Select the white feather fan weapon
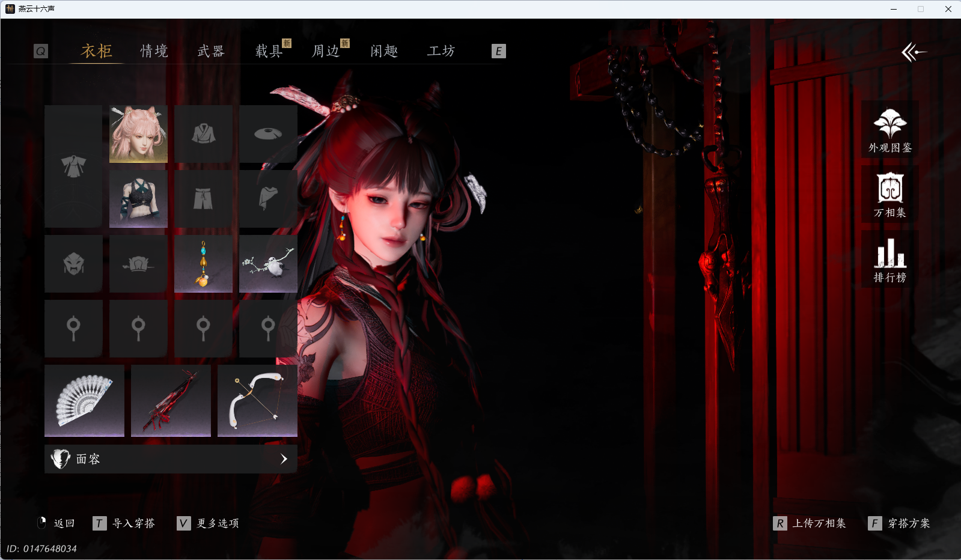The width and height of the screenshot is (961, 560). [x=84, y=400]
